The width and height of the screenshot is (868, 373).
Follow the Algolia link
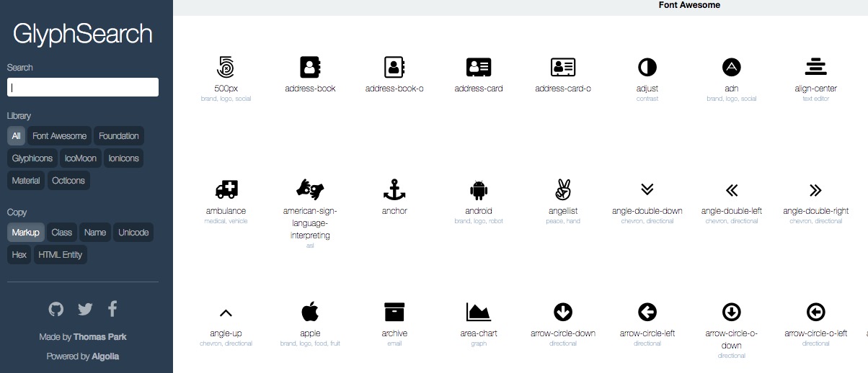pyautogui.click(x=105, y=356)
